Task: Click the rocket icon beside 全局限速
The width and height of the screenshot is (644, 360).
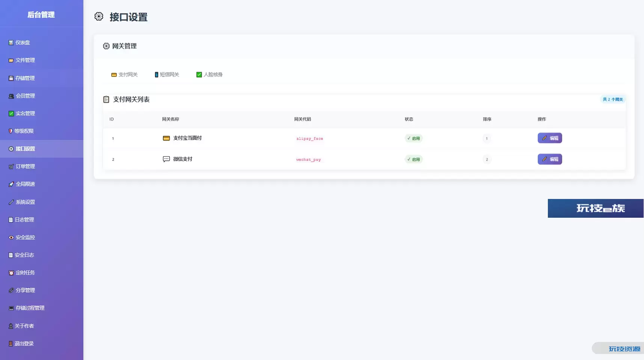Action: [x=11, y=184]
